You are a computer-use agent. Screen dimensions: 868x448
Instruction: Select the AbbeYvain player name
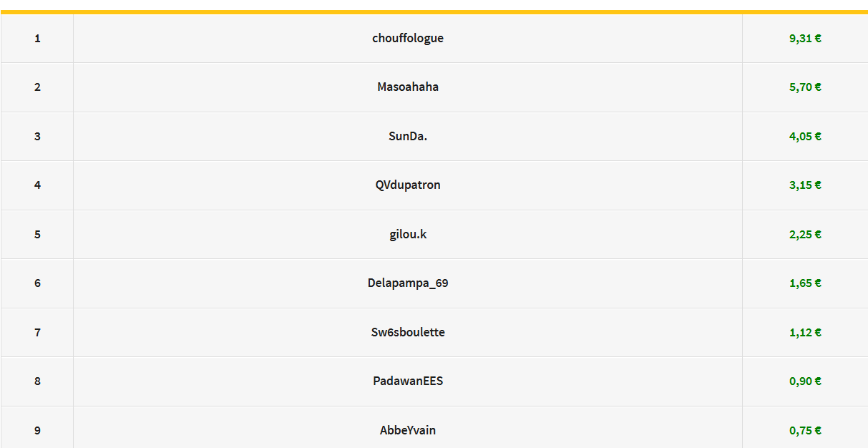pyautogui.click(x=408, y=430)
